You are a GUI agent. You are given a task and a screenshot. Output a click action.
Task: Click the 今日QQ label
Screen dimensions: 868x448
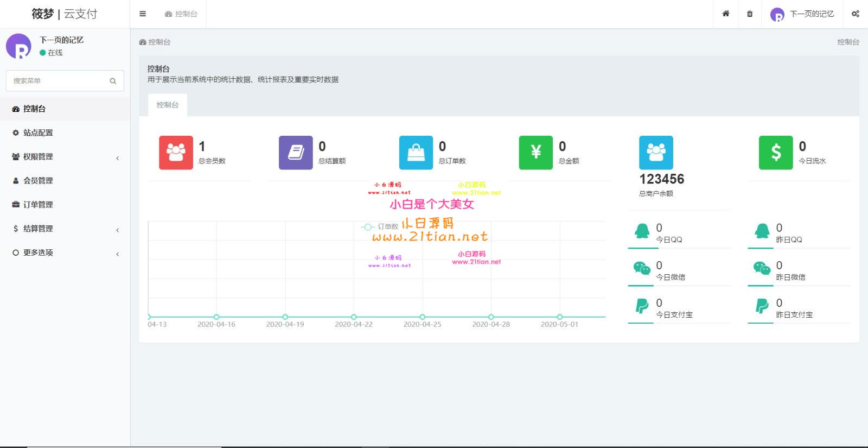pyautogui.click(x=669, y=239)
